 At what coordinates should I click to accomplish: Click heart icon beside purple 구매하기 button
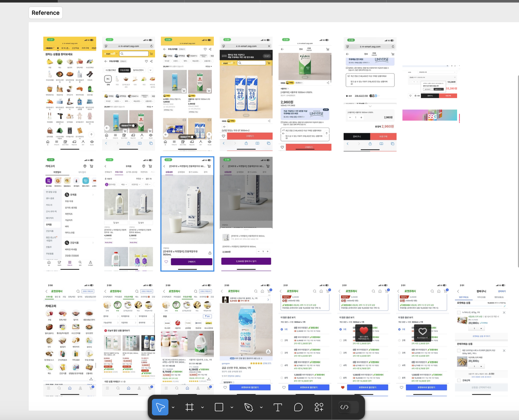pyautogui.click(x=166, y=262)
